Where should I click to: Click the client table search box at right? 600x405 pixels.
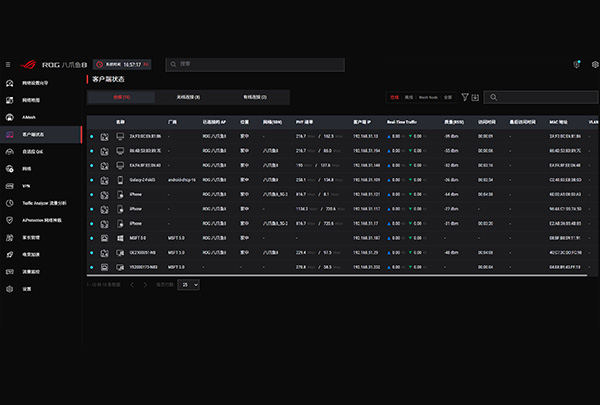(x=540, y=97)
